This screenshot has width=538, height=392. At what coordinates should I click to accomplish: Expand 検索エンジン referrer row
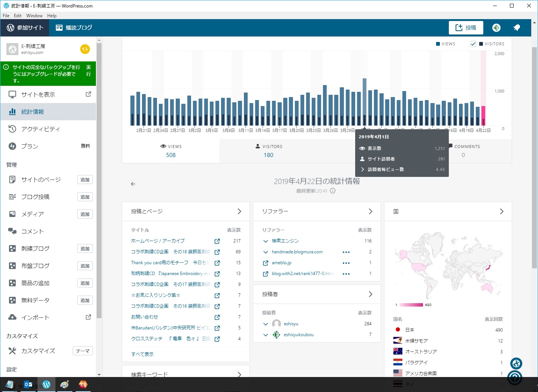point(266,241)
